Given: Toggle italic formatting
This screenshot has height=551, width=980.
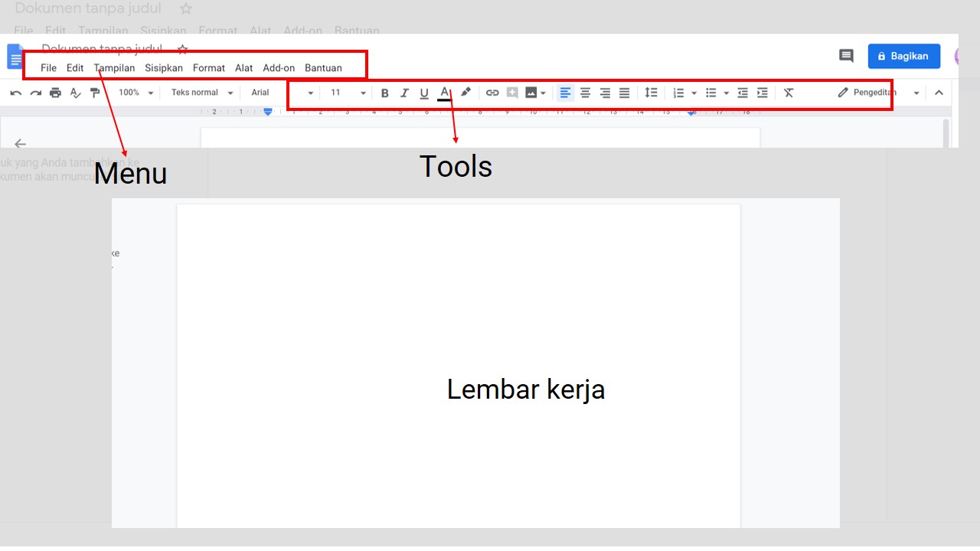Looking at the screenshot, I should point(404,93).
